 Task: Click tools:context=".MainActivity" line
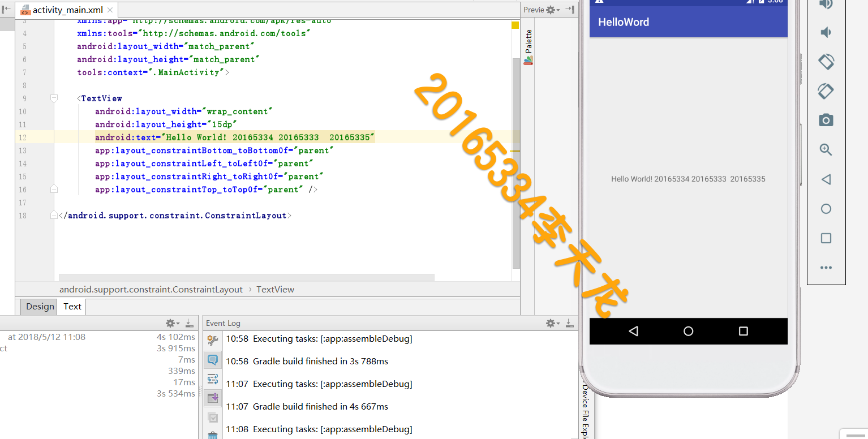(153, 72)
